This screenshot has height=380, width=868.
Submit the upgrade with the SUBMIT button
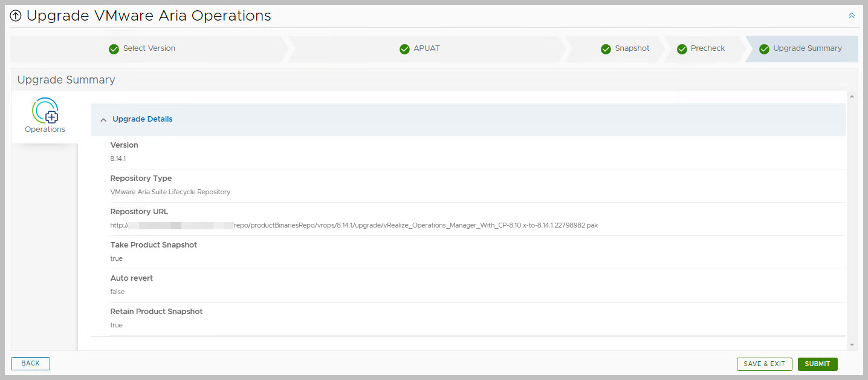coord(817,364)
